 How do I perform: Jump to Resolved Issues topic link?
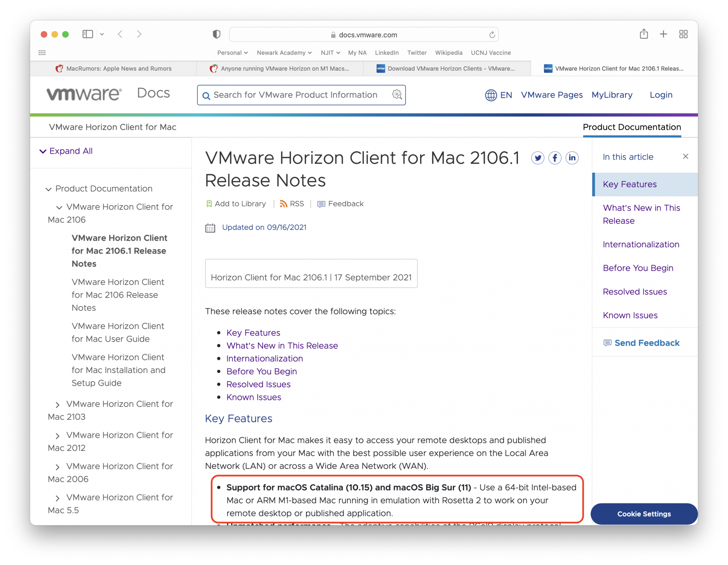(258, 385)
